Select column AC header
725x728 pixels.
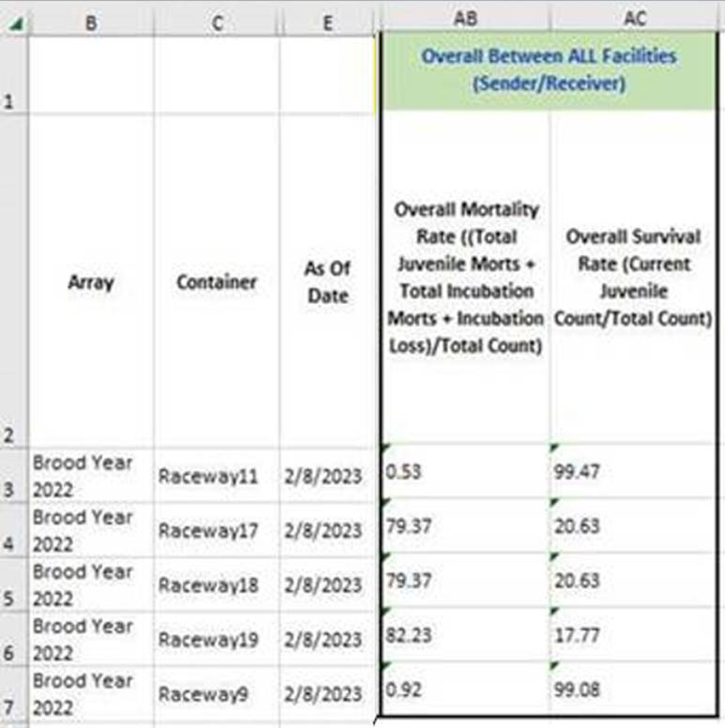pos(635,19)
